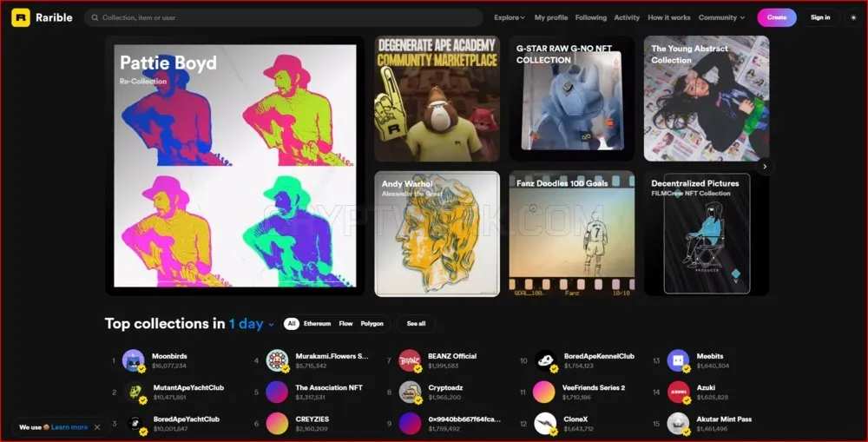Open the Activity page
Viewport: 868px width, 442px height.
[x=627, y=17]
